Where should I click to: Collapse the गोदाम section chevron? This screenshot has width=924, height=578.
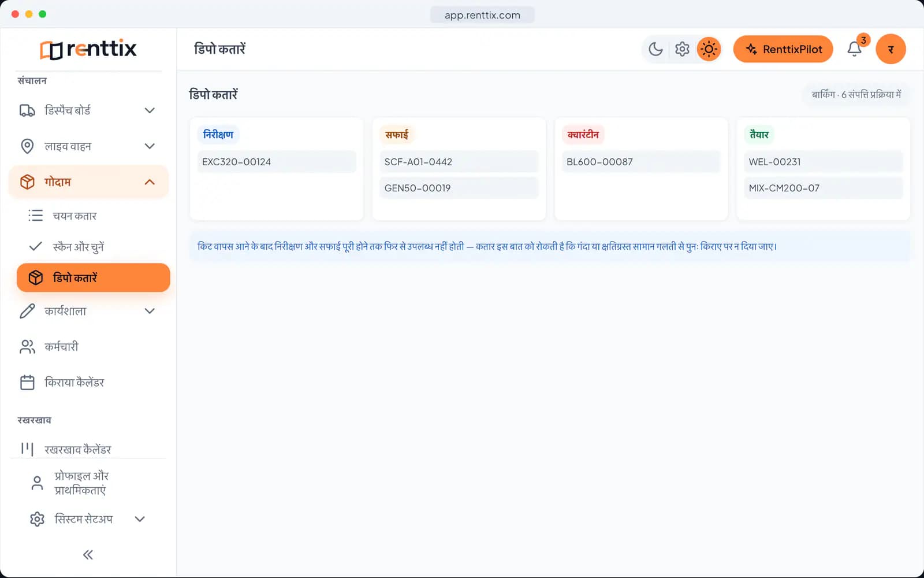pos(150,182)
